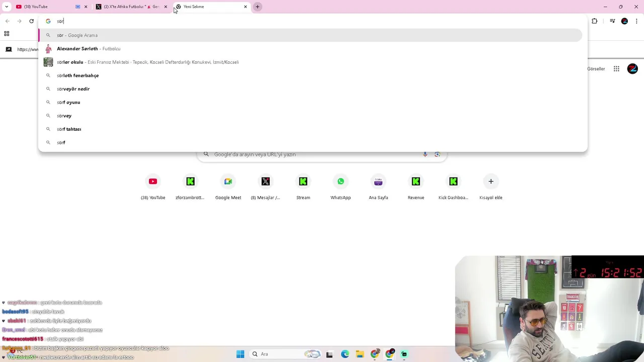The width and height of the screenshot is (644, 362).
Task: Open the Kick Dashboard shortcut tile
Action: point(453,187)
